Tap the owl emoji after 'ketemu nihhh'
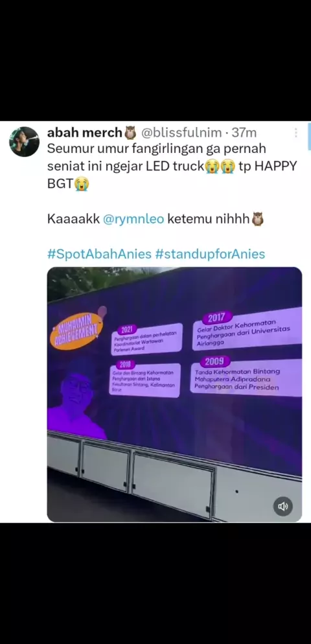 click(x=257, y=219)
